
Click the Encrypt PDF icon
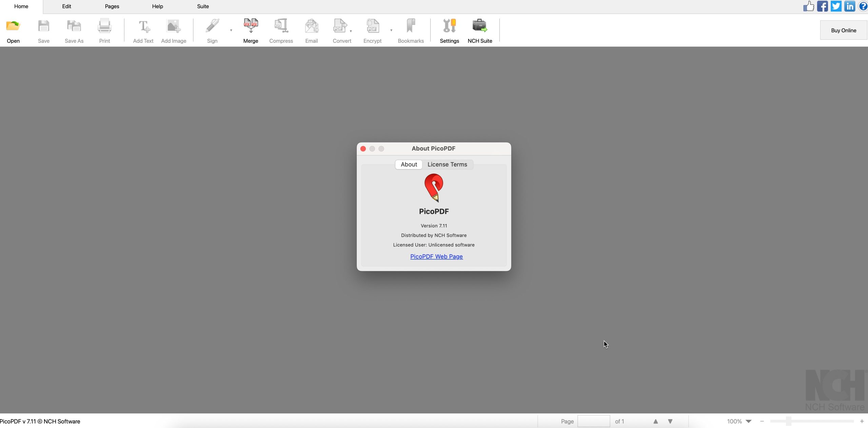(372, 26)
